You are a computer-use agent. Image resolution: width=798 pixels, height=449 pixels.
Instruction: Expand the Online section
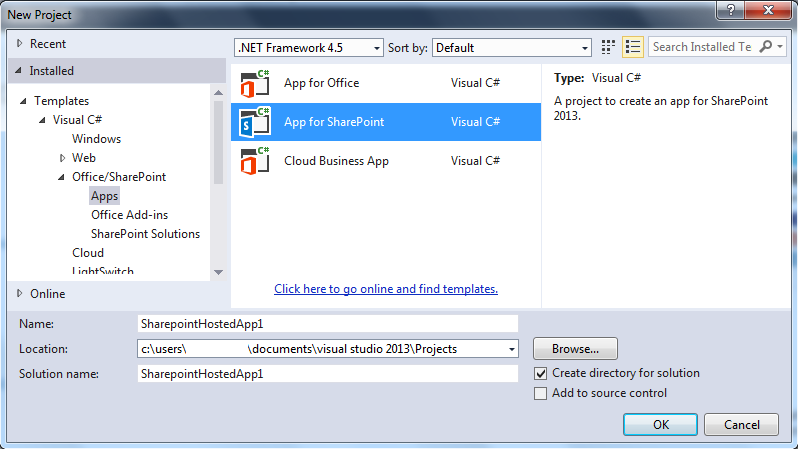19,294
